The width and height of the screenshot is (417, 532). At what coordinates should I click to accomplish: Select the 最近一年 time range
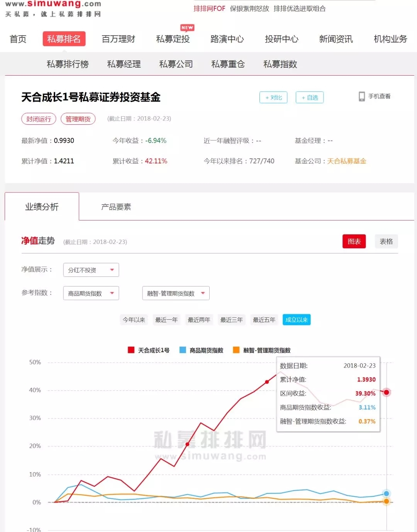tap(166, 320)
